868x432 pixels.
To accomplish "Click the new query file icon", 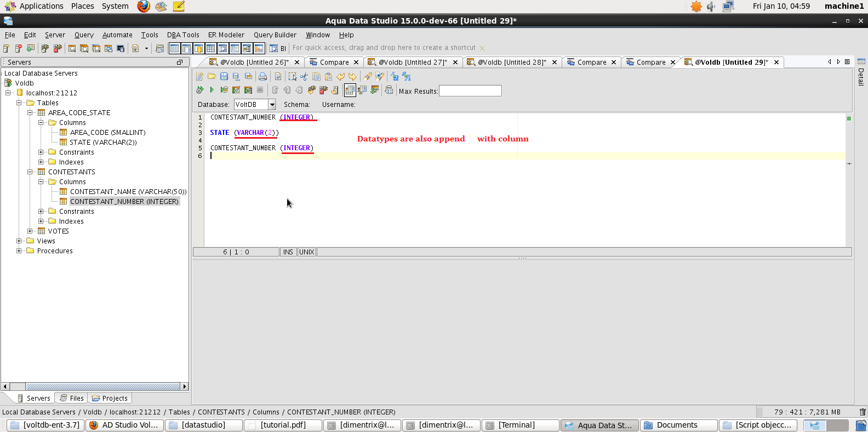I will [199, 77].
